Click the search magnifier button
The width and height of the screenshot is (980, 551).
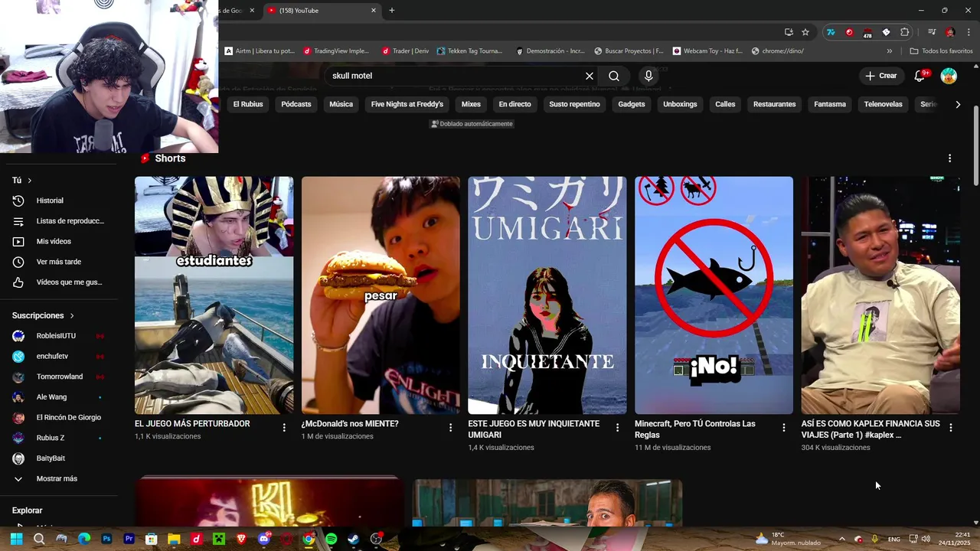coord(614,76)
